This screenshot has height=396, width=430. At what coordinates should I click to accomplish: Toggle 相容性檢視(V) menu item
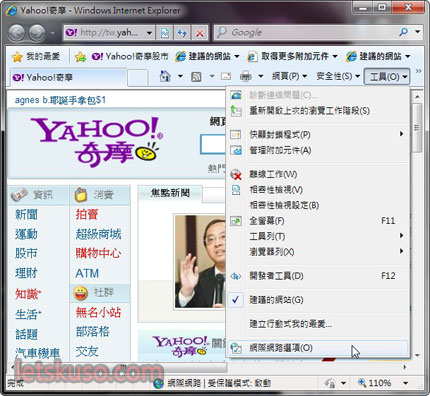[318, 190]
